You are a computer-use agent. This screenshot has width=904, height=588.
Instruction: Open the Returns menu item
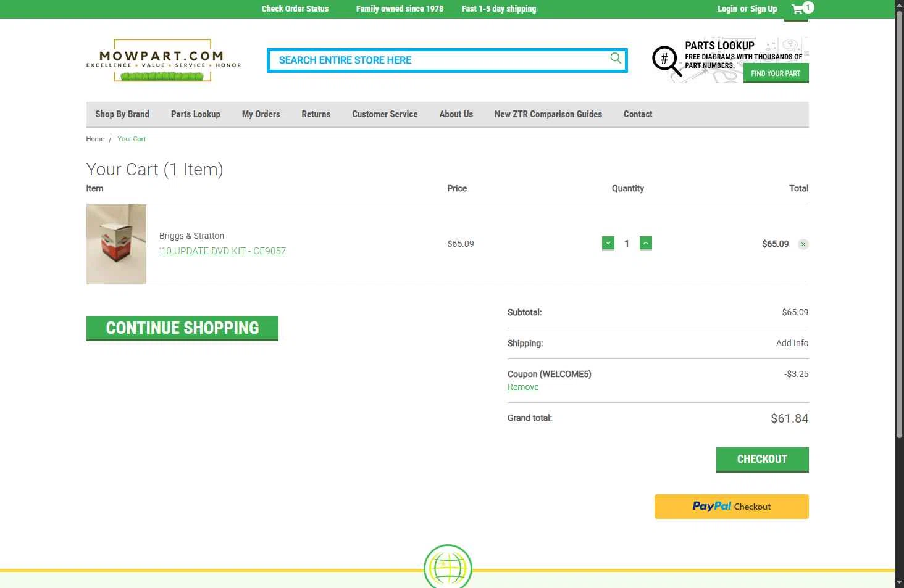(316, 114)
